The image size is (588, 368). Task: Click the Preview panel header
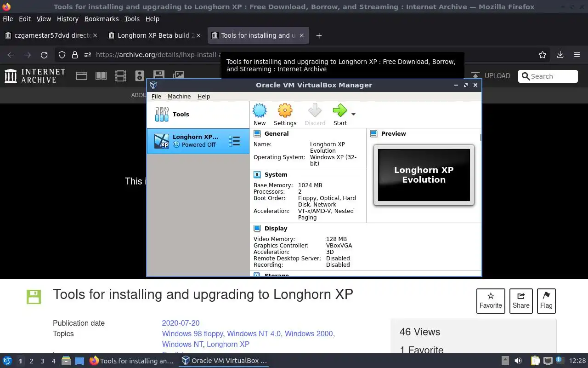click(393, 133)
